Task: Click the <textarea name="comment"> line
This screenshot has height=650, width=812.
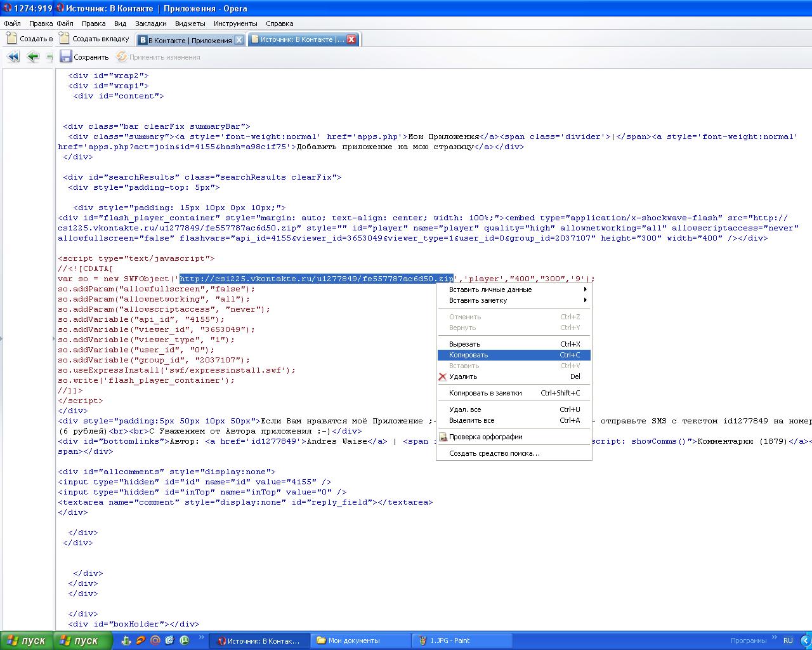Action: [x=246, y=502]
